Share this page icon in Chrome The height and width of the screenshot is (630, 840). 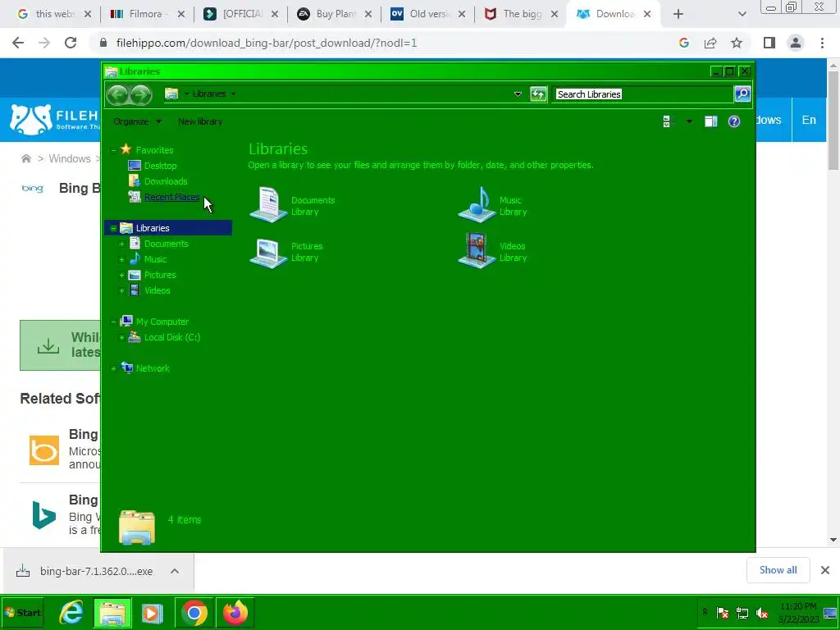(710, 43)
